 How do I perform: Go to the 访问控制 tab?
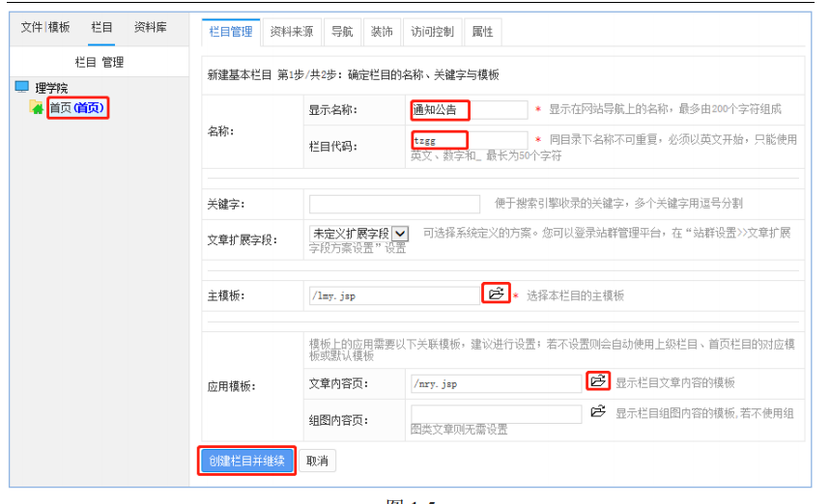point(433,32)
